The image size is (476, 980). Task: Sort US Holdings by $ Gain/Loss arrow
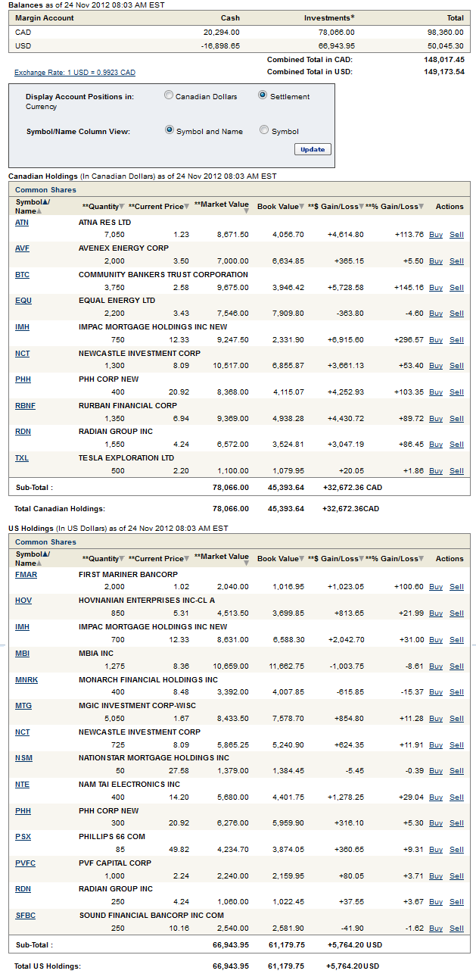[x=362, y=559]
